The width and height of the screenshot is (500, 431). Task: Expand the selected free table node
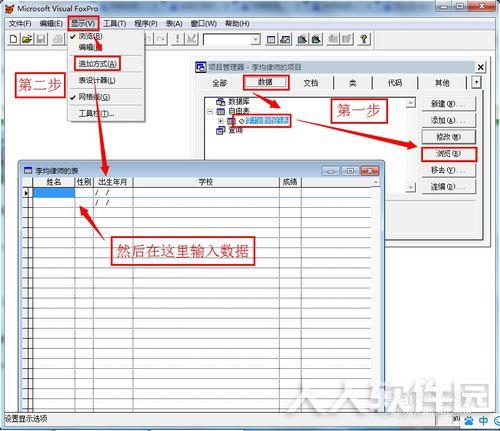(x=220, y=121)
